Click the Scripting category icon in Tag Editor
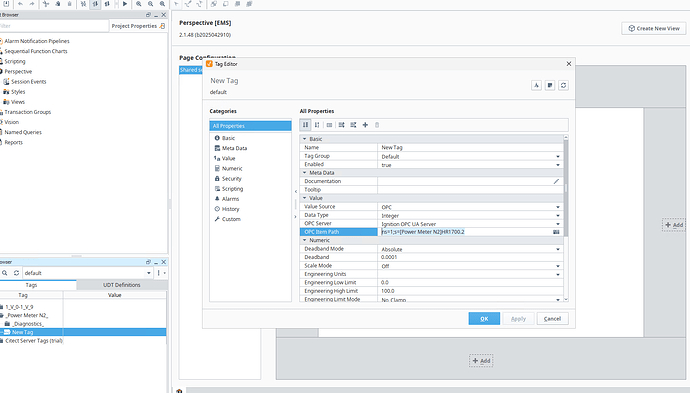The height and width of the screenshot is (393, 690). [217, 188]
